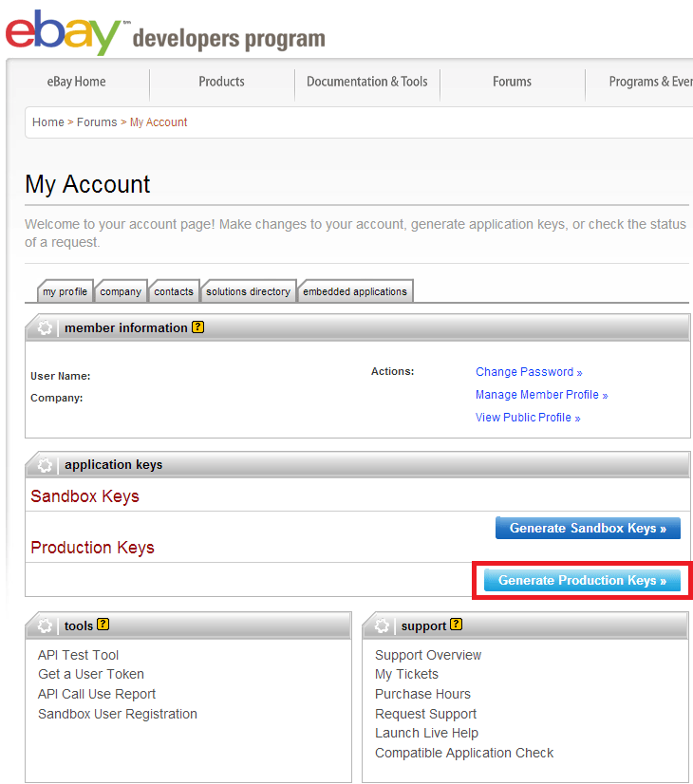Open the eBay Home menu item
Image resolution: width=693 pixels, height=784 pixels.
point(77,82)
